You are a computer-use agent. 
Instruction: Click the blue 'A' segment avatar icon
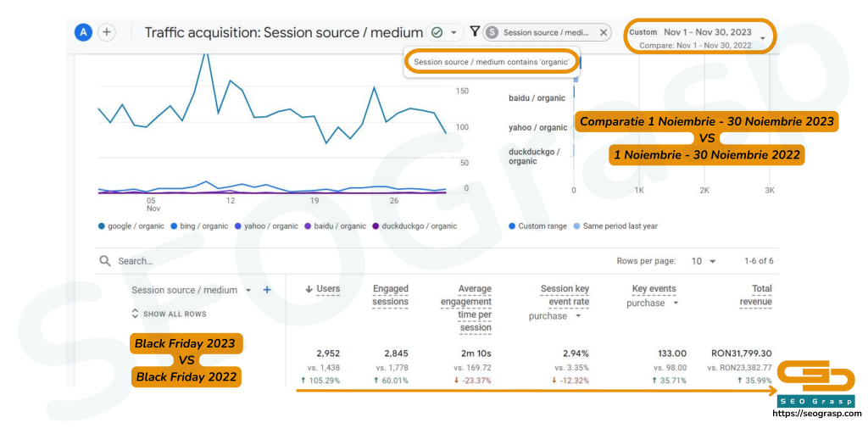(x=83, y=32)
